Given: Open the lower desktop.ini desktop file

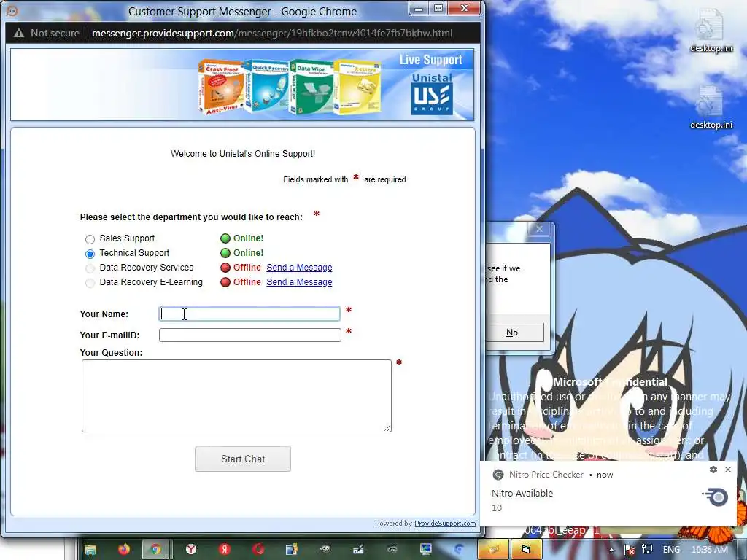Looking at the screenshot, I should pyautogui.click(x=711, y=108).
